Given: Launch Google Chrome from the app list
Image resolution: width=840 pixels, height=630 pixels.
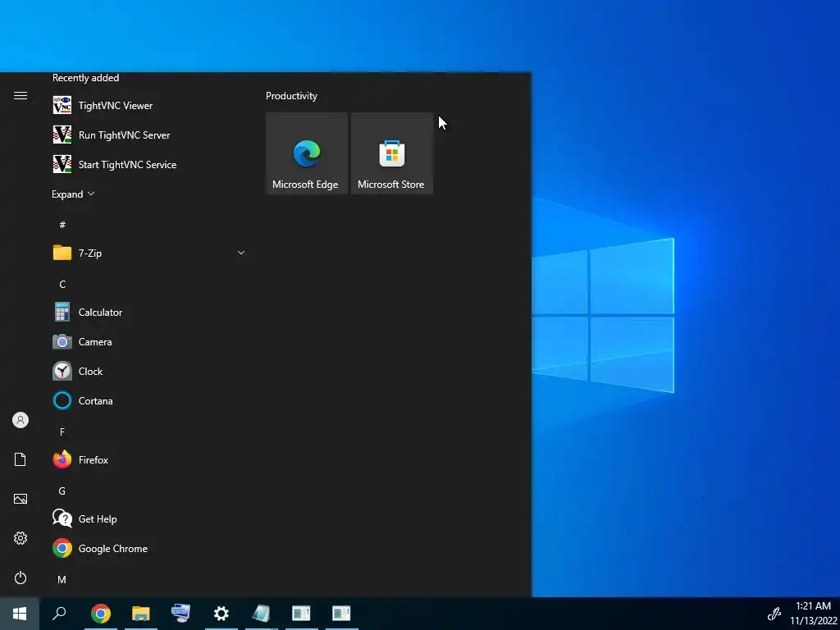Looking at the screenshot, I should [x=148, y=549].
